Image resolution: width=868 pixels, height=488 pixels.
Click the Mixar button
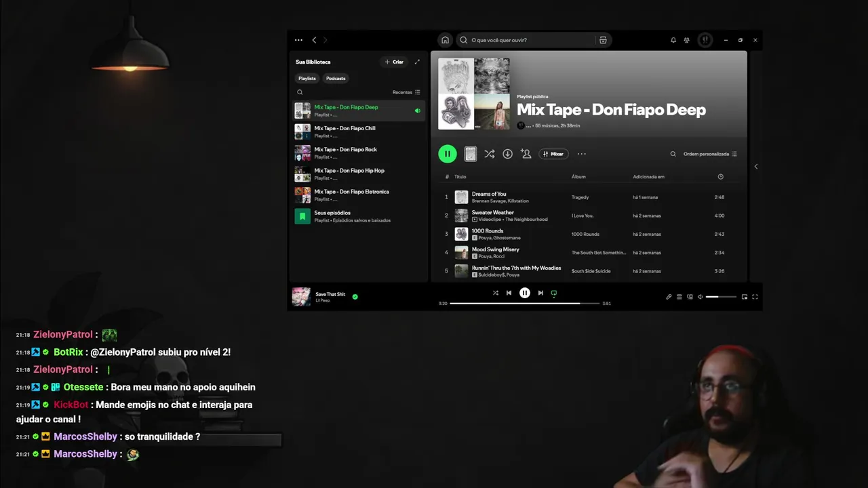(553, 154)
